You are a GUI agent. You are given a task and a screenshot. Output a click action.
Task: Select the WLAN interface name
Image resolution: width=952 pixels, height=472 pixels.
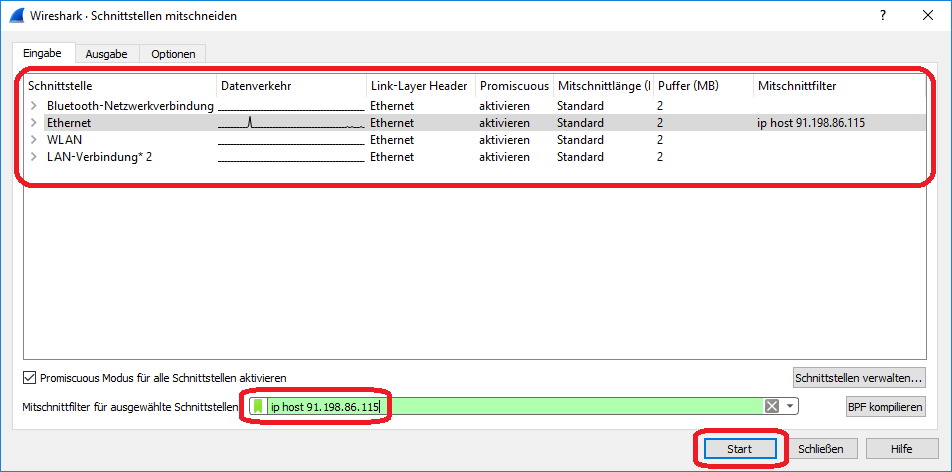[x=64, y=140]
